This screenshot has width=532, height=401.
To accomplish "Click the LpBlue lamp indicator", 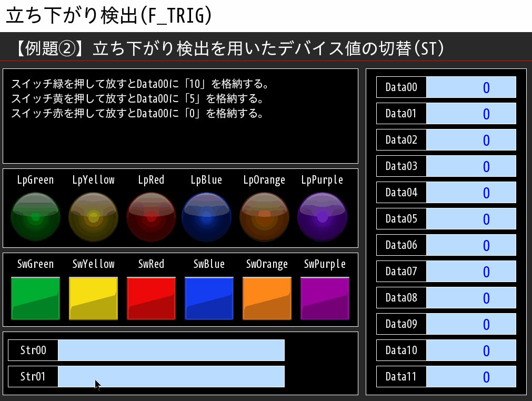I will (x=206, y=217).
